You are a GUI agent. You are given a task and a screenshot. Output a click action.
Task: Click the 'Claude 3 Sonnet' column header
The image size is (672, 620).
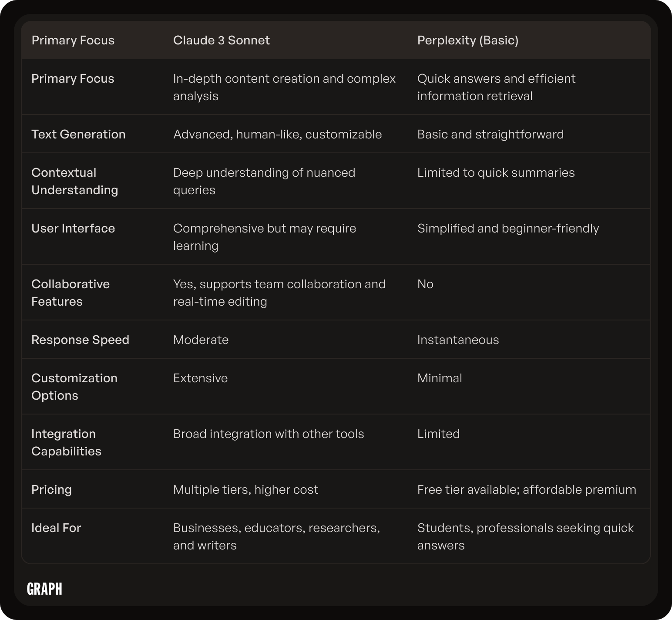click(221, 40)
